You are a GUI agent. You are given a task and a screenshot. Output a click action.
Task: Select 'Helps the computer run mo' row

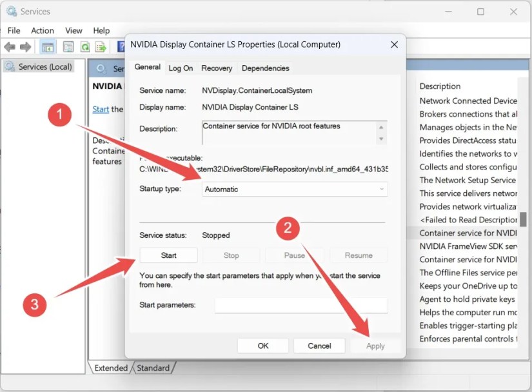(x=468, y=312)
